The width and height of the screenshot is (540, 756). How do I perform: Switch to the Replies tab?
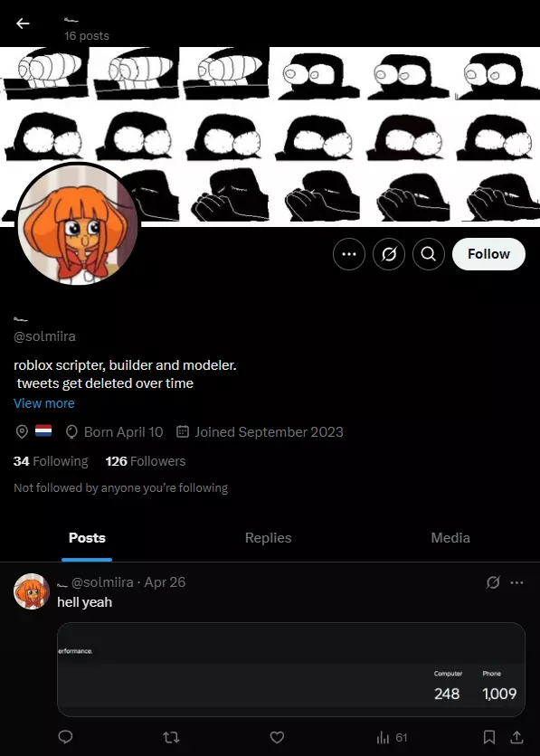(268, 538)
